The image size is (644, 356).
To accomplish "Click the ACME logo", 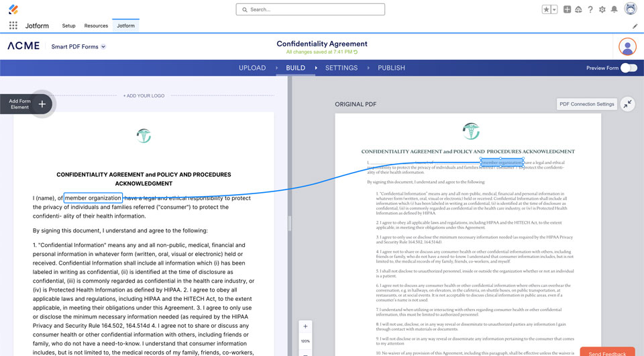I will (23, 46).
